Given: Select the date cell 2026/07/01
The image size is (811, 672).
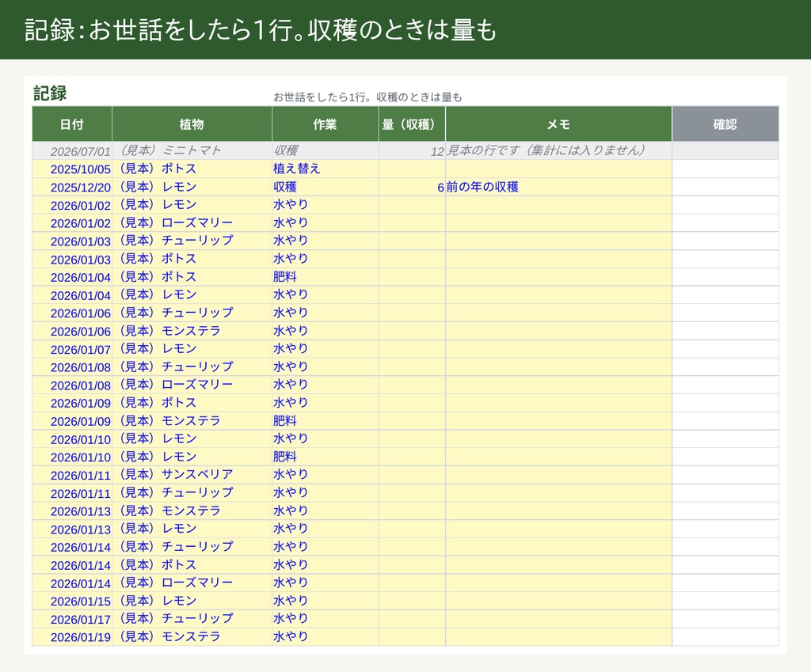Looking at the screenshot, I should coord(72,151).
